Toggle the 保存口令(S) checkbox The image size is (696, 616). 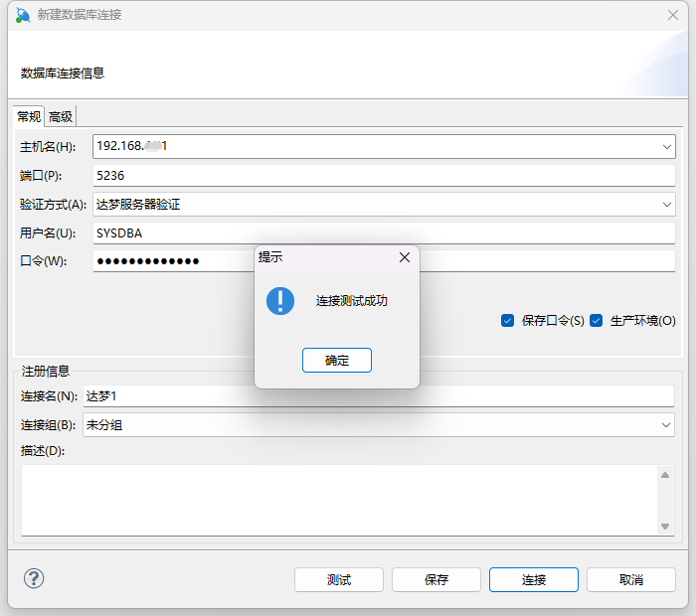tap(507, 320)
